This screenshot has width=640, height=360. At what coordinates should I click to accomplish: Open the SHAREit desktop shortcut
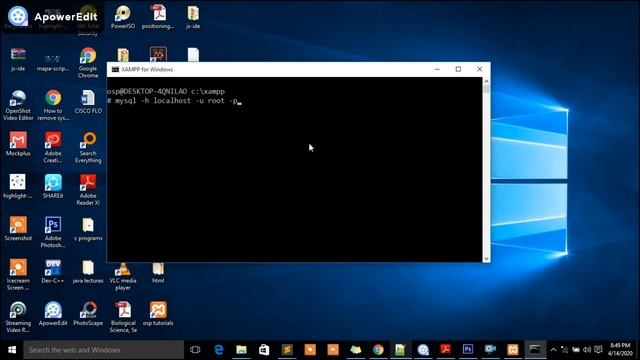tap(53, 187)
